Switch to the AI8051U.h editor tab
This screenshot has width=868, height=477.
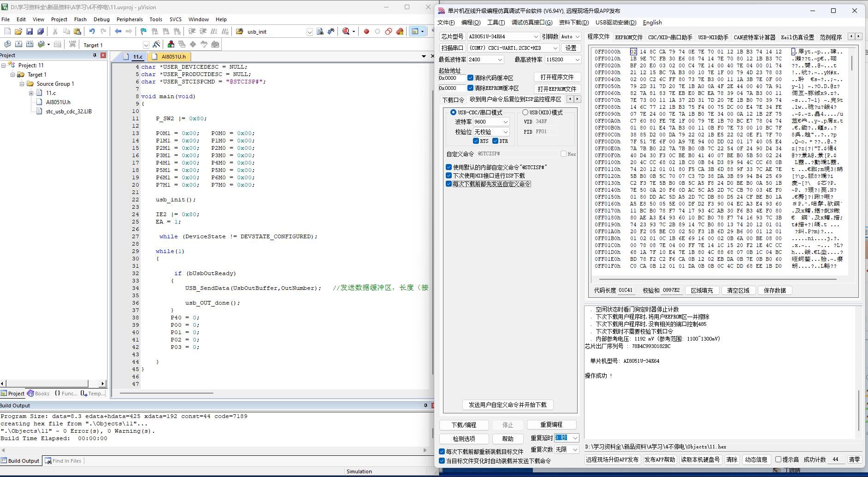click(173, 57)
